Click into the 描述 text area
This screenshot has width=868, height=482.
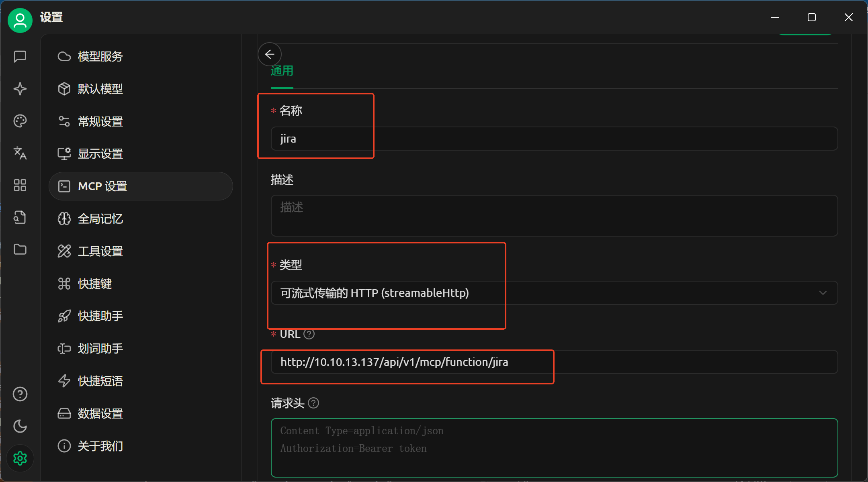[x=554, y=216]
